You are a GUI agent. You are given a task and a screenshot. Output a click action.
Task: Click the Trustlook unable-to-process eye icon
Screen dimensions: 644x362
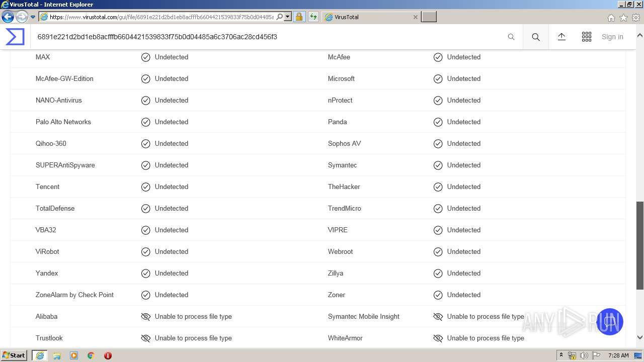pyautogui.click(x=145, y=338)
